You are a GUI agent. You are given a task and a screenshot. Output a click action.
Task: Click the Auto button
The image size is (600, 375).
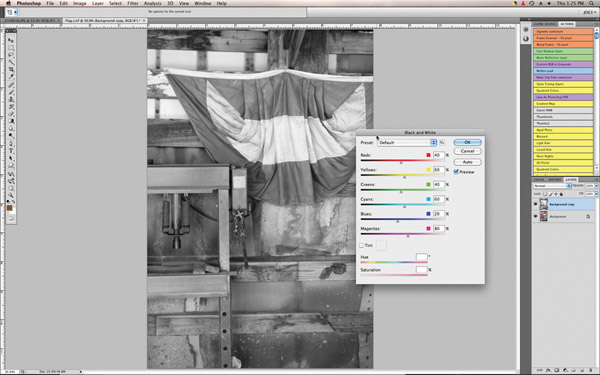pos(468,162)
